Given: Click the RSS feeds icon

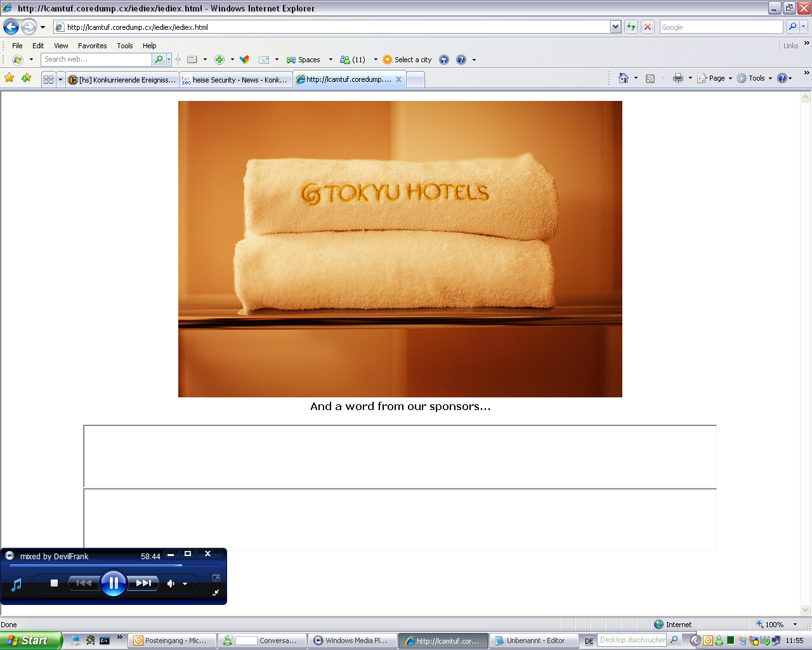Looking at the screenshot, I should click(x=650, y=78).
